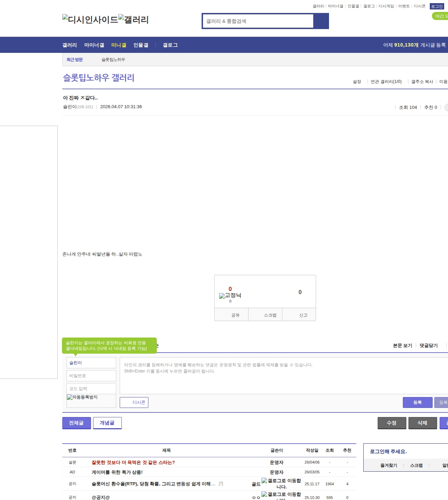Viewport: 448px width, 500px height.
Task: Select the 개념글 tab
Action: pos(107,423)
